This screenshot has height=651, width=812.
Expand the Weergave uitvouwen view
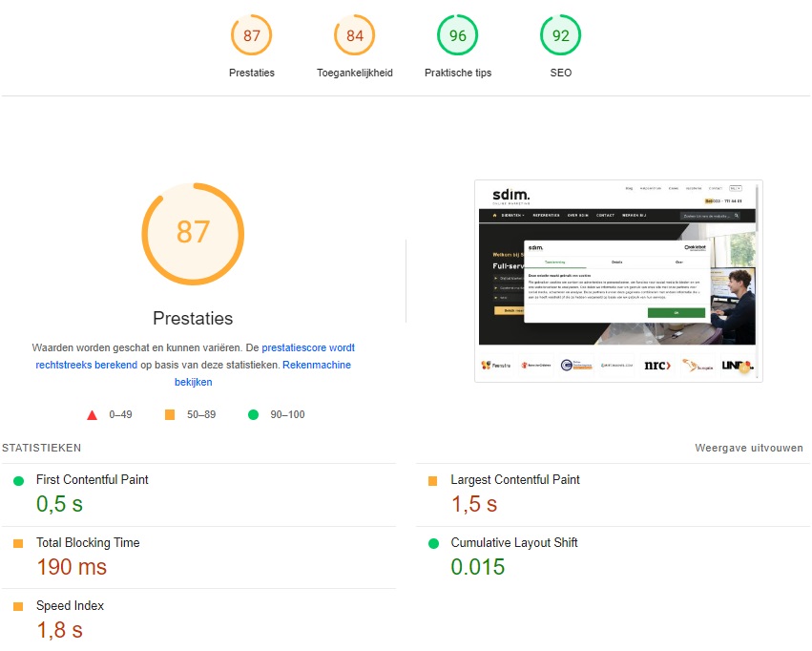coord(749,448)
